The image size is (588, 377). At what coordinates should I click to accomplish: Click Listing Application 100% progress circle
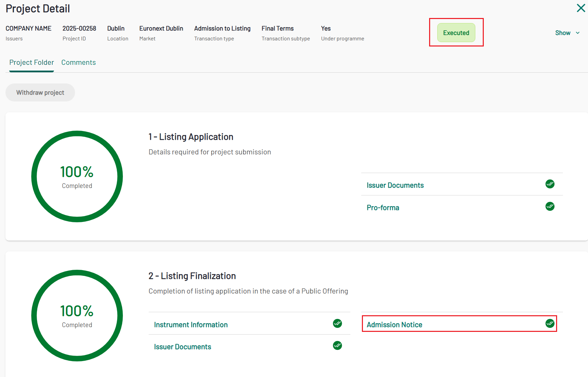(x=77, y=176)
